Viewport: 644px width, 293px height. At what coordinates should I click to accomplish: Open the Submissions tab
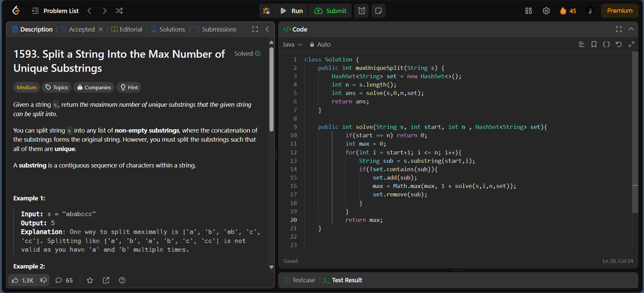point(215,30)
